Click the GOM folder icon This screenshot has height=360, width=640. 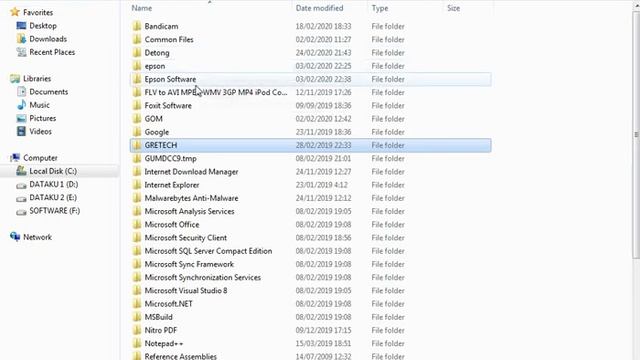pos(137,119)
